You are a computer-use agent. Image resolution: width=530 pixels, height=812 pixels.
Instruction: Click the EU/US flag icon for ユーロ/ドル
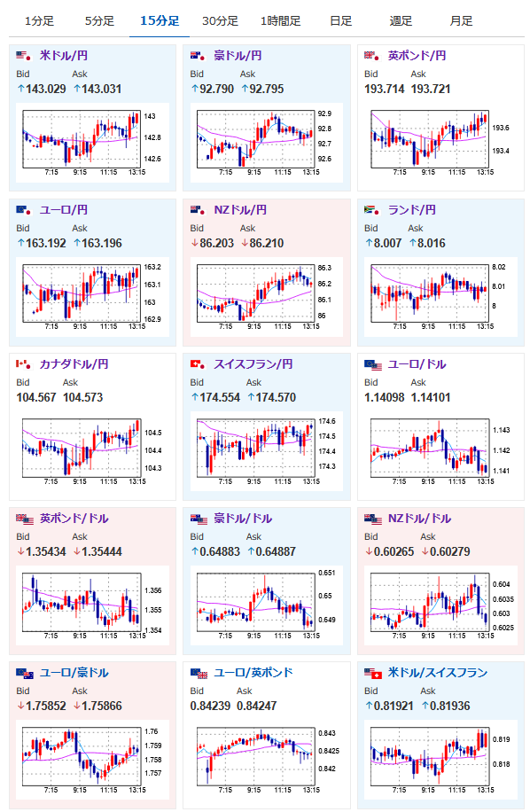click(x=372, y=364)
